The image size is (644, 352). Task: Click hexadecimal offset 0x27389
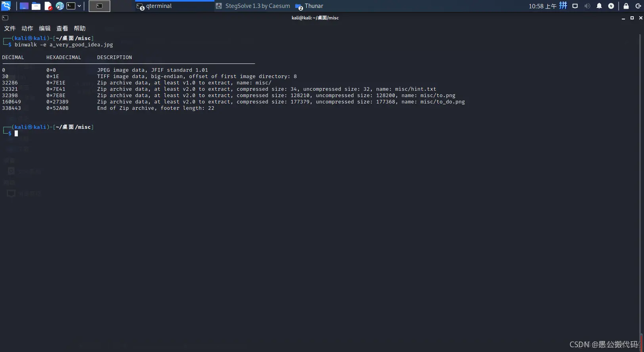57,102
